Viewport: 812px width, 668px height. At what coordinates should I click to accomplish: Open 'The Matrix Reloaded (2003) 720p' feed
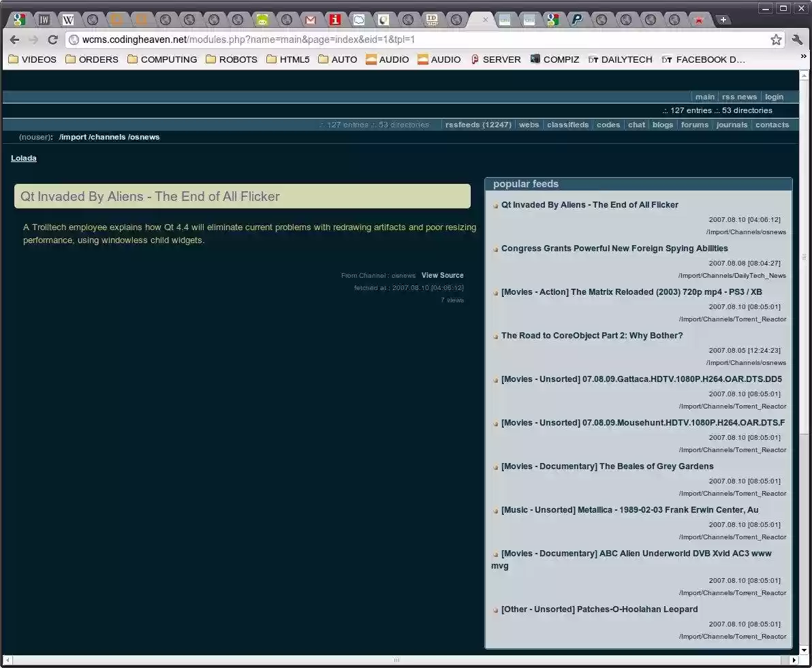631,292
